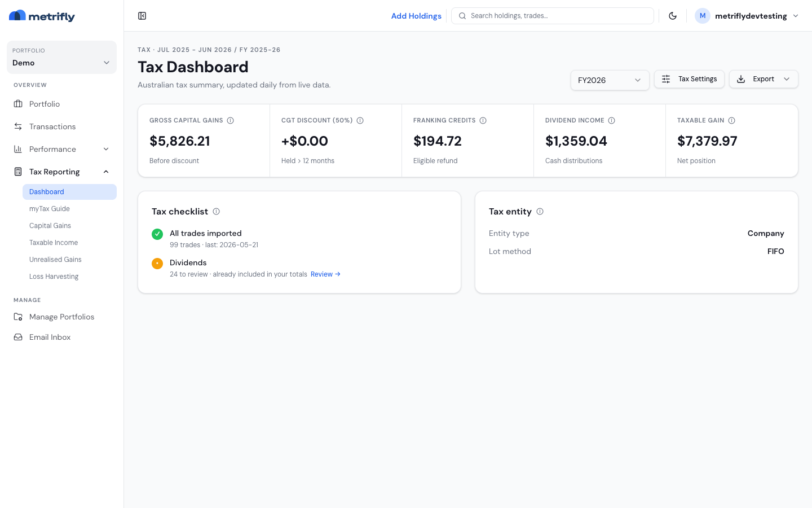
Task: Open the Transactions page
Action: coord(61,126)
